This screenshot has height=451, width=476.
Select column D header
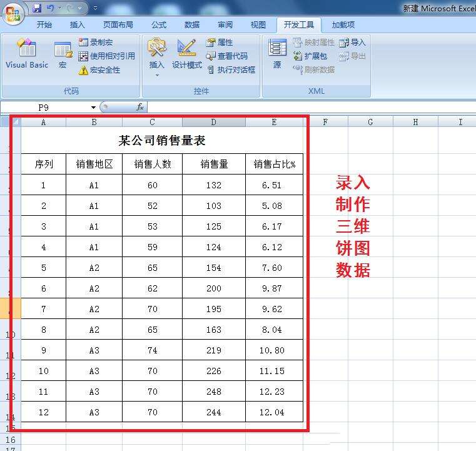(x=214, y=122)
